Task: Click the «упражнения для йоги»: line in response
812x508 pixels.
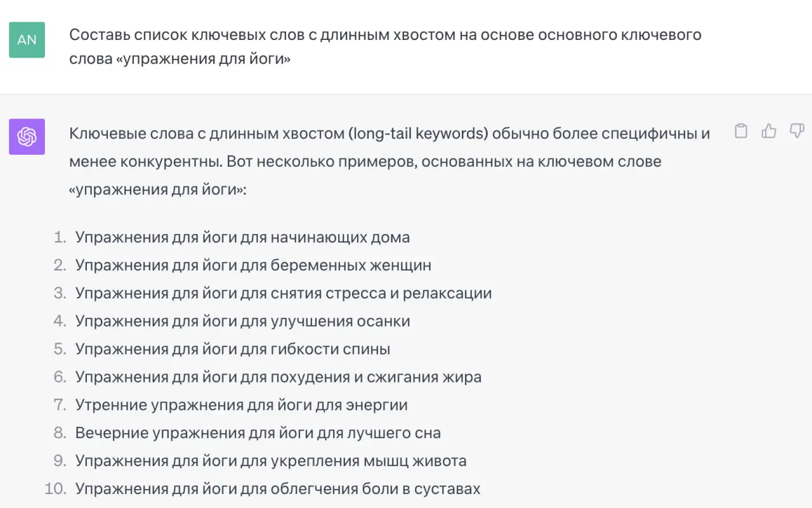Action: tap(157, 189)
